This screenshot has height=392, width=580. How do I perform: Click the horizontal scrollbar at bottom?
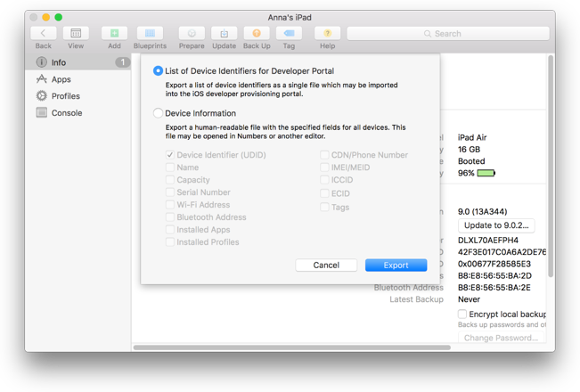coord(292,347)
